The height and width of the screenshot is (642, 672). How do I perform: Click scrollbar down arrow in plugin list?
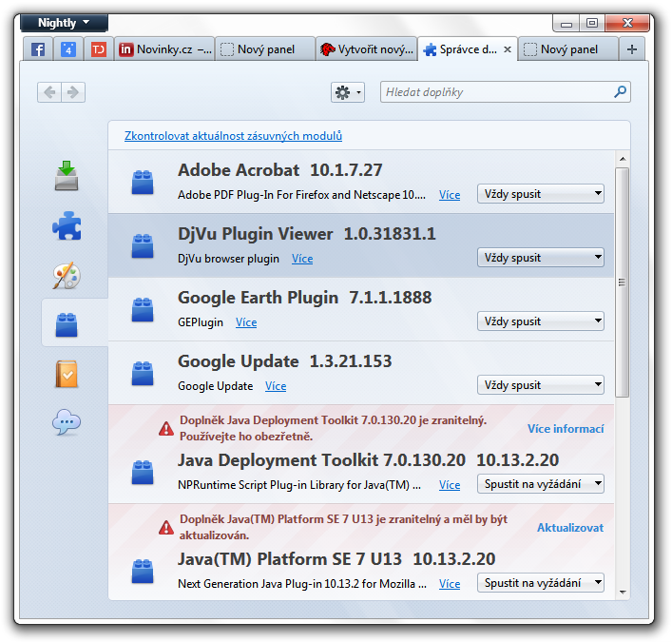(x=623, y=593)
